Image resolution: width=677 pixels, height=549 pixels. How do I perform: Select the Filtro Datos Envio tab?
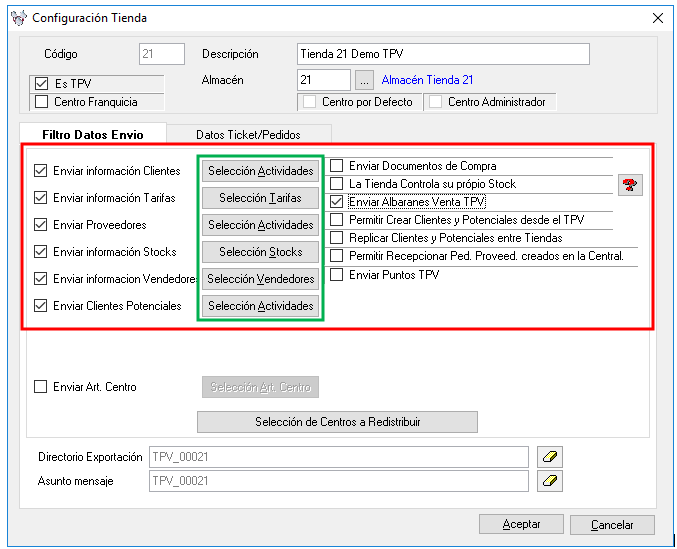pos(92,134)
